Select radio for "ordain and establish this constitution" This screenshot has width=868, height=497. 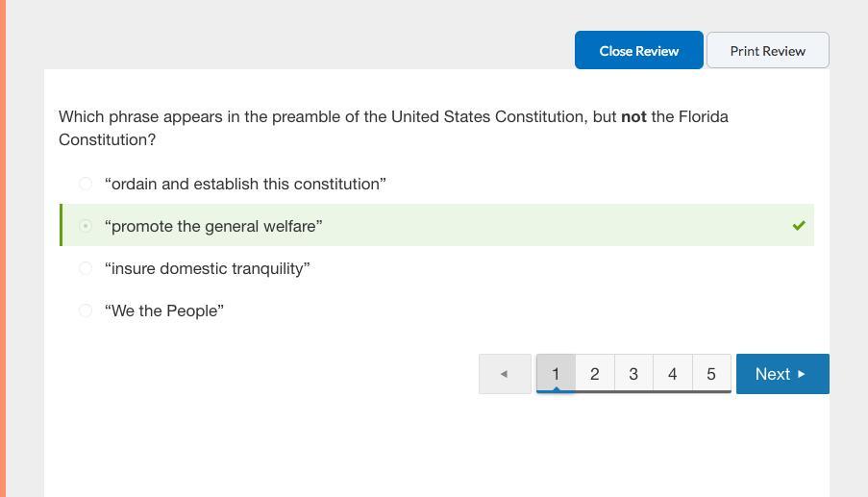[x=86, y=184]
